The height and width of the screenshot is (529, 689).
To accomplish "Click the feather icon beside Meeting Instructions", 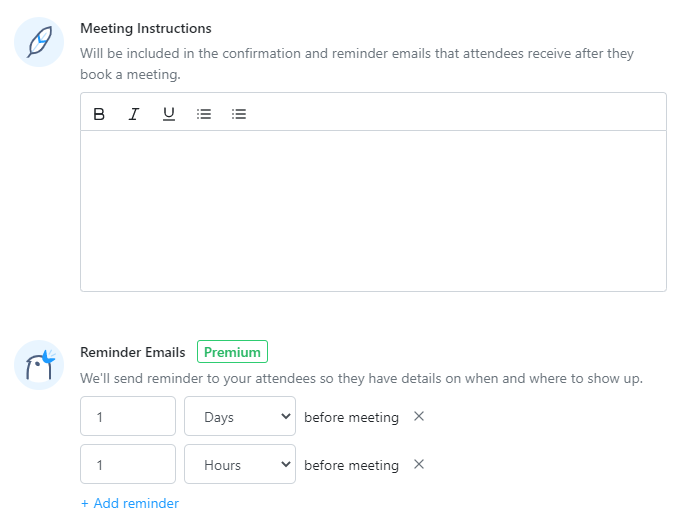I will pyautogui.click(x=39, y=42).
